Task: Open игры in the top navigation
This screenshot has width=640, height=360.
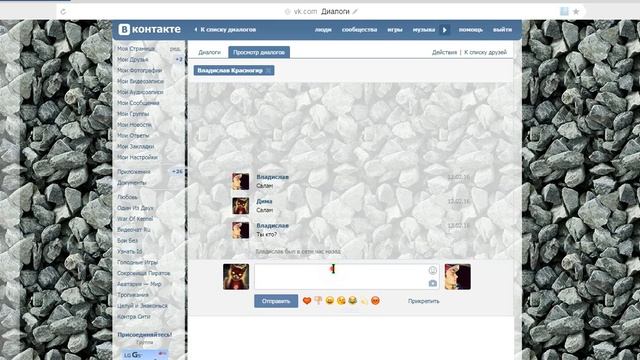Action: point(395,29)
